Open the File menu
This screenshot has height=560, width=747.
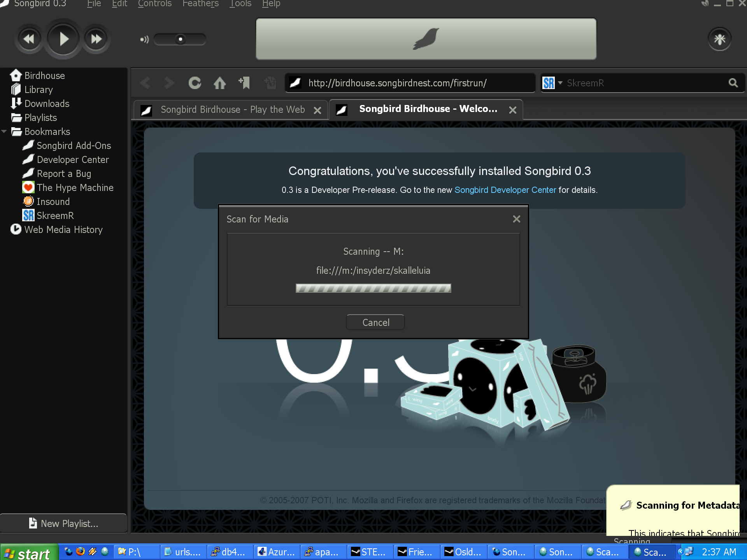pos(94,4)
